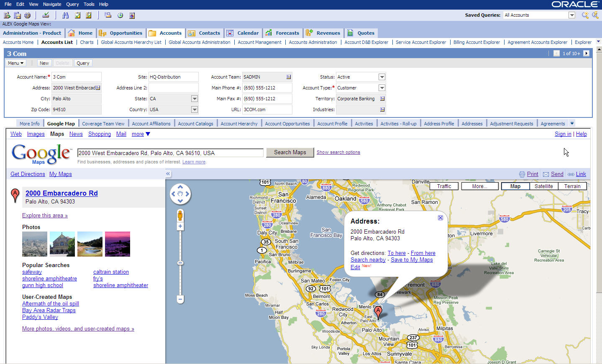The height and width of the screenshot is (364, 602).
Task: Open the State dropdown
Action: [195, 99]
